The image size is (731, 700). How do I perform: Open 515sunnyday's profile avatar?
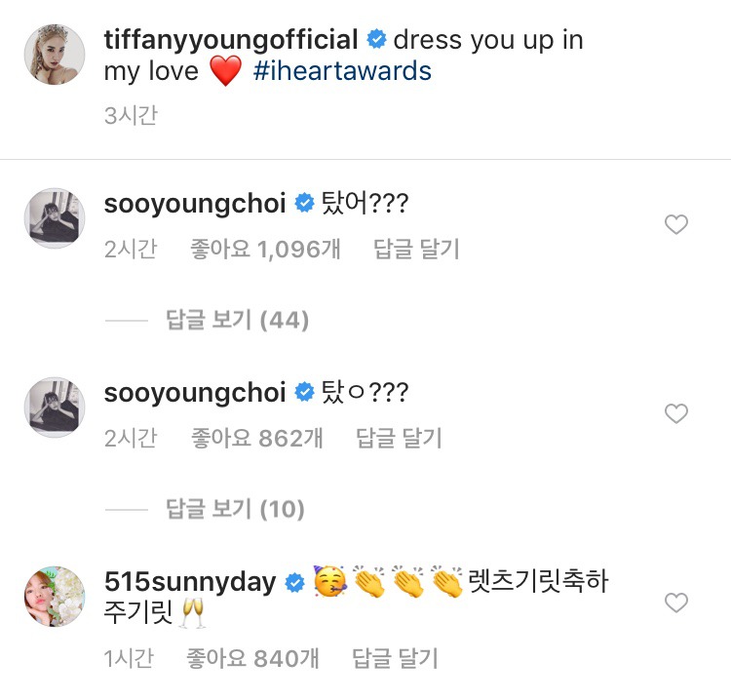55,597
